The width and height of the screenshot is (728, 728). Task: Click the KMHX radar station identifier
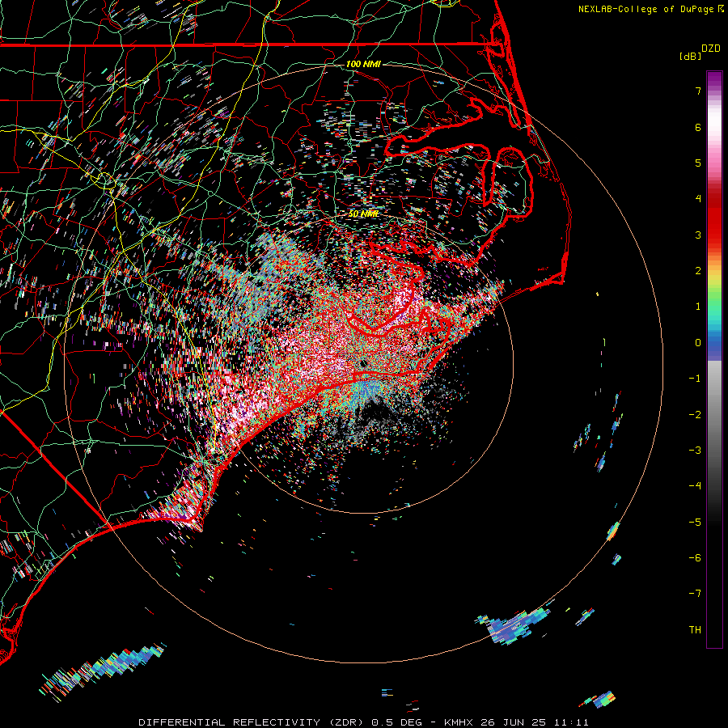click(459, 722)
